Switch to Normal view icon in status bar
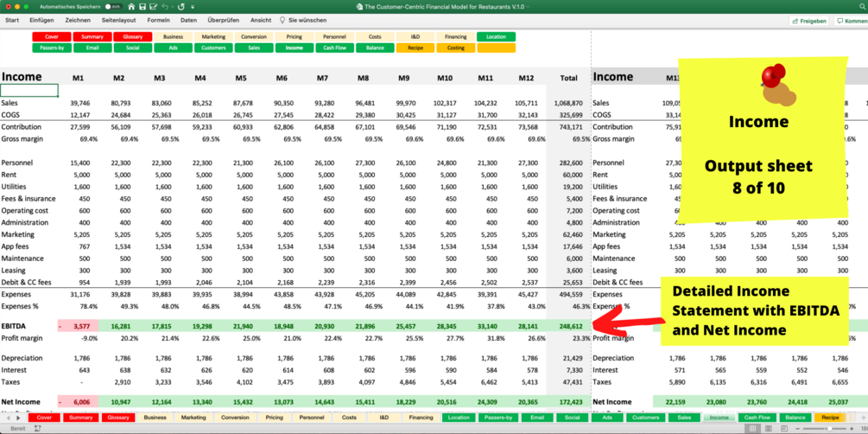Viewport: 868px width, 434px height. [x=753, y=429]
